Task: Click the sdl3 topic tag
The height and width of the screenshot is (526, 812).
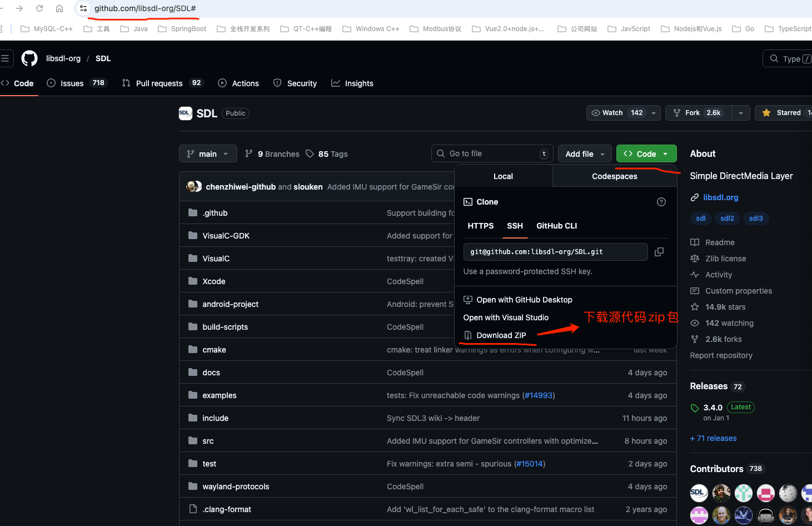Action: [756, 219]
